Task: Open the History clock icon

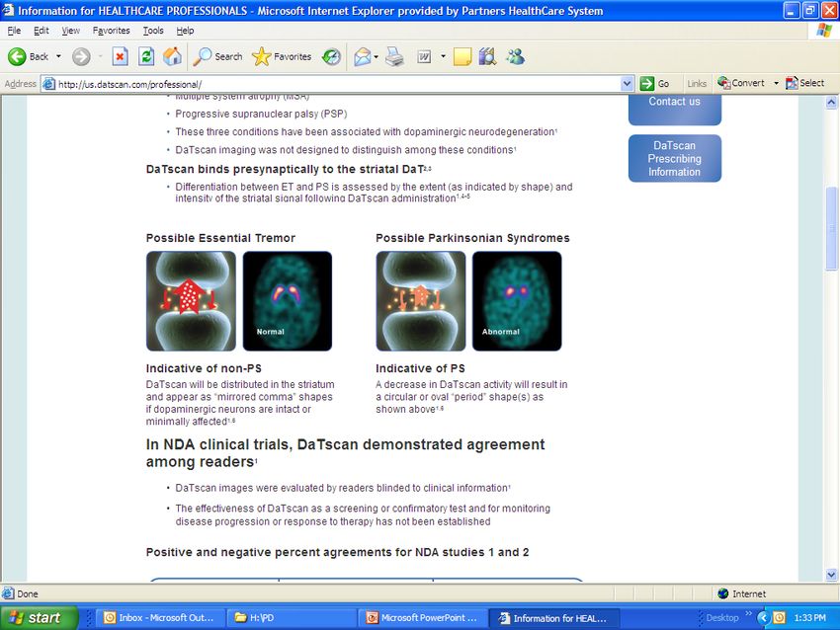Action: tap(332, 56)
